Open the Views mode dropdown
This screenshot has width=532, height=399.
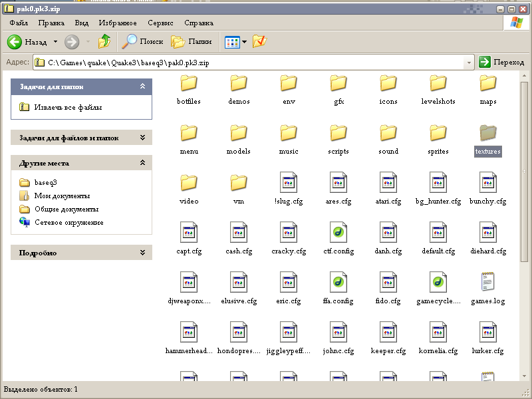click(244, 42)
